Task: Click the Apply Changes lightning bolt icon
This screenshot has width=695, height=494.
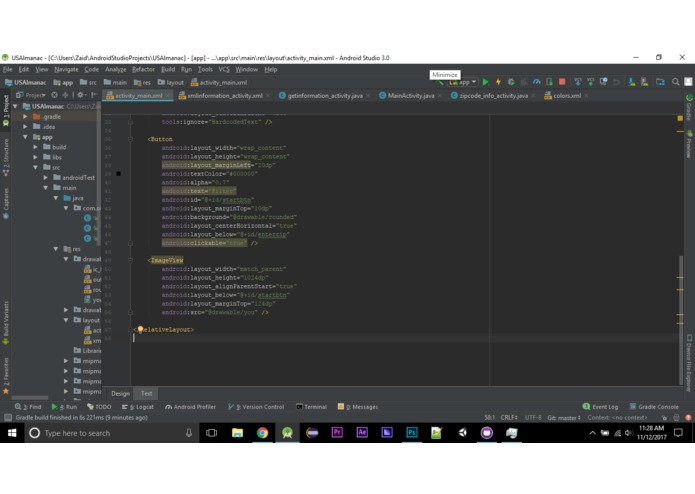Action: (x=498, y=82)
